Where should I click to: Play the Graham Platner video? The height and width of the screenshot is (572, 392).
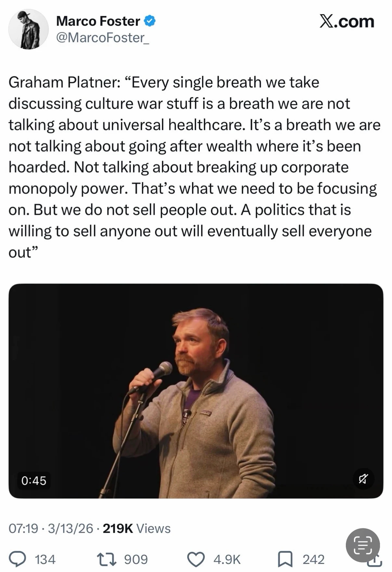(x=196, y=390)
